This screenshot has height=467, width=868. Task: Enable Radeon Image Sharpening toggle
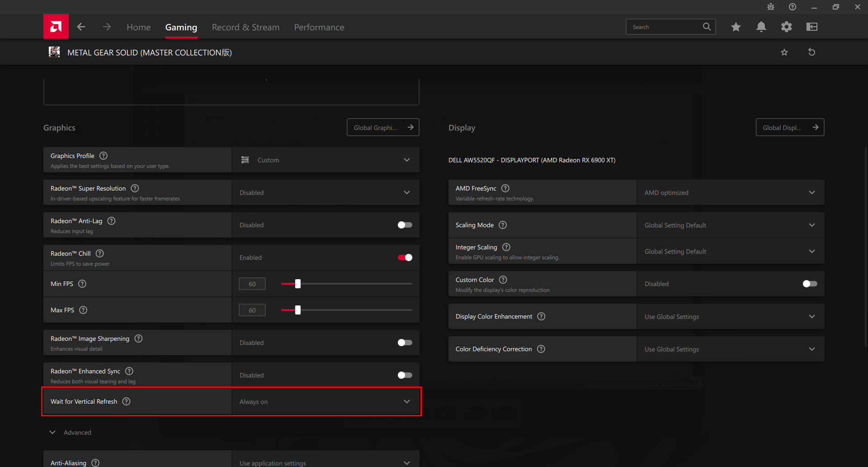click(x=405, y=343)
